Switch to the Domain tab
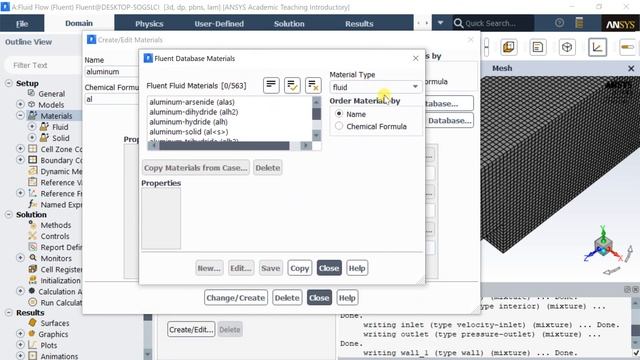The height and width of the screenshot is (360, 640). 79,23
